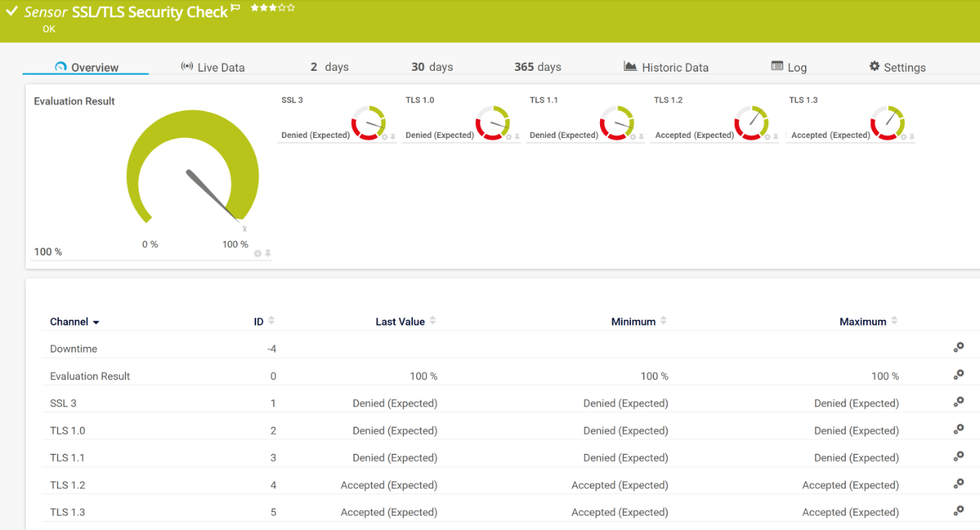
Task: Open gear settings on Evaluation Result gauge
Action: coord(258,253)
